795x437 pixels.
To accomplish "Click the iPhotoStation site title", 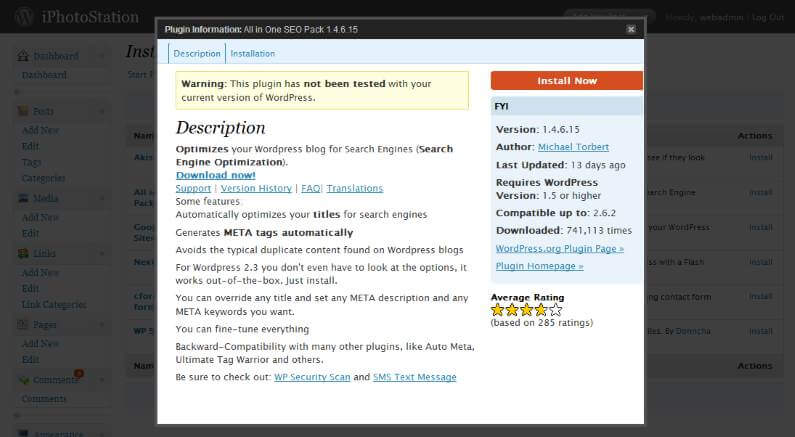I will click(90, 17).
